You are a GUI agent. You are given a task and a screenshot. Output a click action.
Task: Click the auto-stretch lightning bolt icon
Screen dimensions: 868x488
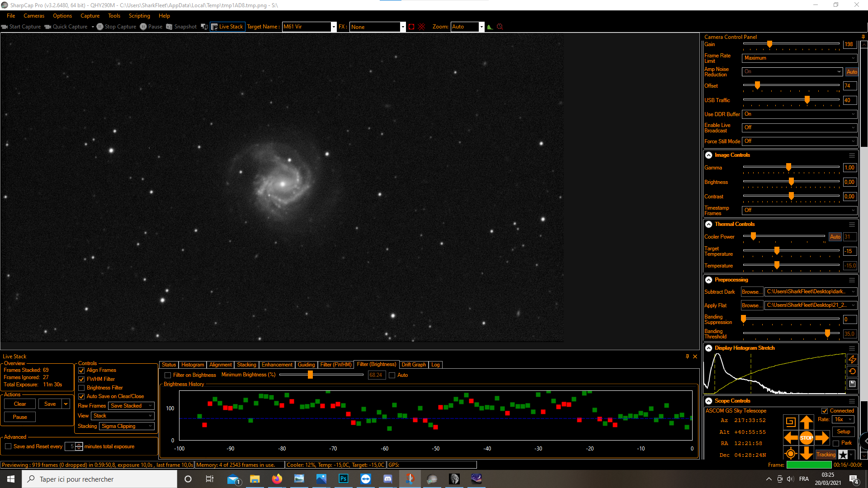pos(852,360)
